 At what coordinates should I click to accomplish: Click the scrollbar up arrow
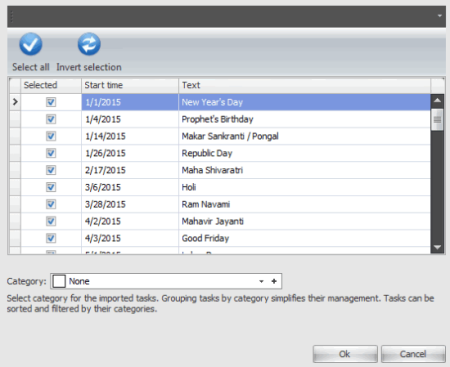pyautogui.click(x=437, y=100)
